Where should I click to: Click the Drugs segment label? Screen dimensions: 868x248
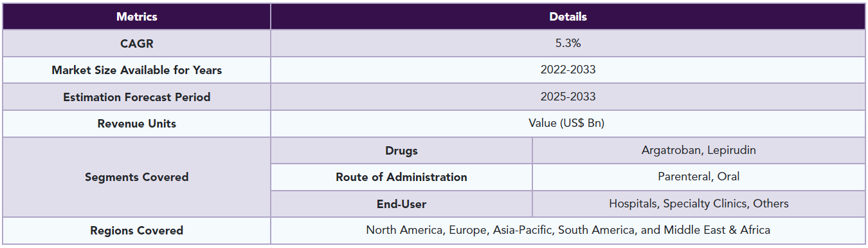click(x=401, y=151)
